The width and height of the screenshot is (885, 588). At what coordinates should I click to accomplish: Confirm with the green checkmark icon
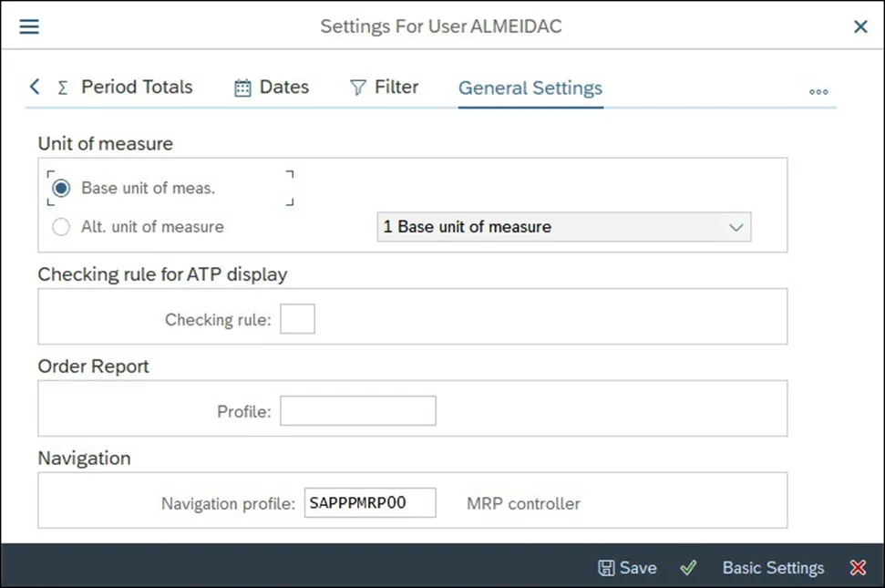(x=689, y=568)
